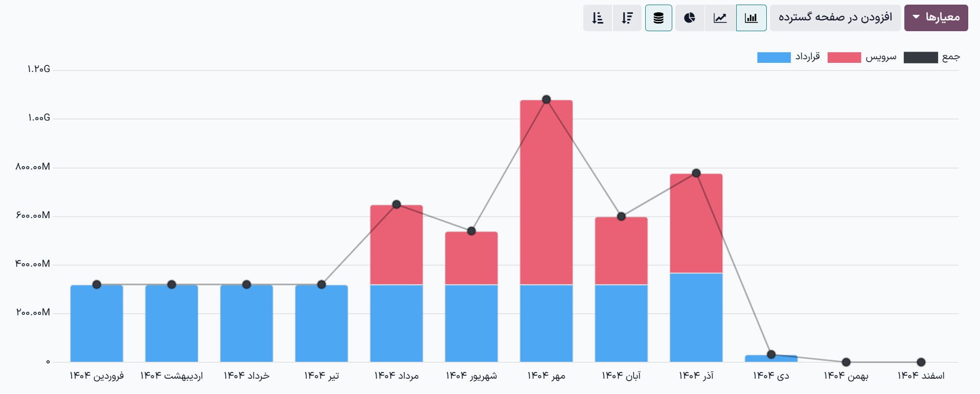
Task: Click the ۱.۰۰G y-axis value
Action: [x=39, y=118]
